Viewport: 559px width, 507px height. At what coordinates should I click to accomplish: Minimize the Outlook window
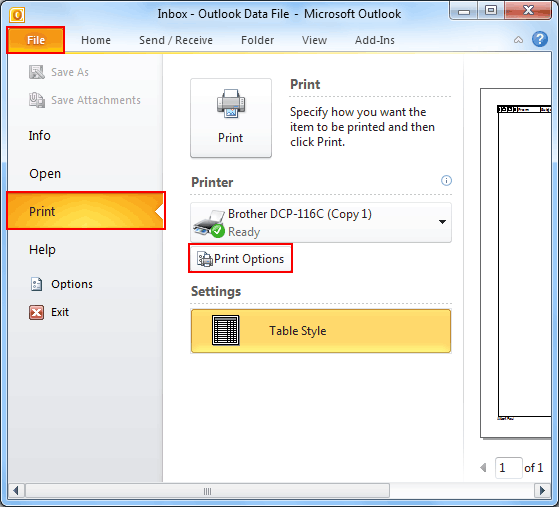464,11
